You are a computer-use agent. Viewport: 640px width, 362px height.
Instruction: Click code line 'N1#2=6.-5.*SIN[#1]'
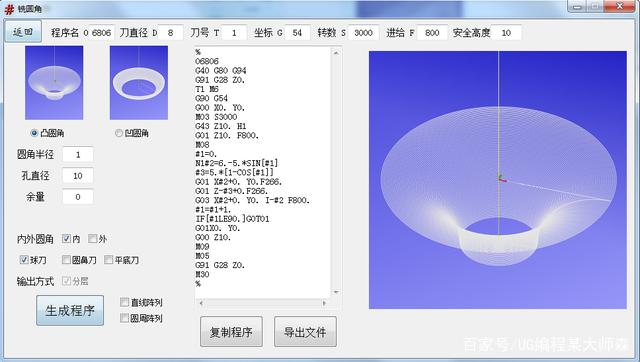[236, 163]
